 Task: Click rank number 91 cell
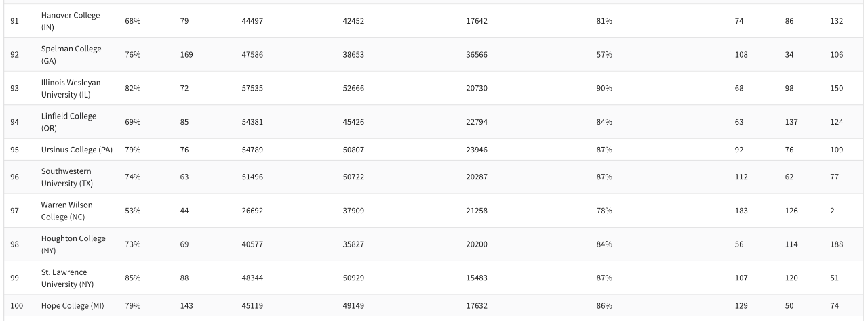(x=14, y=21)
